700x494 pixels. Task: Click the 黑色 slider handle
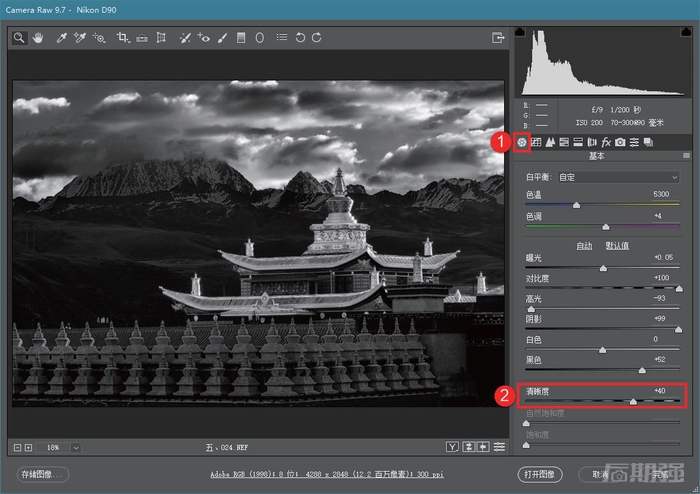pos(642,370)
